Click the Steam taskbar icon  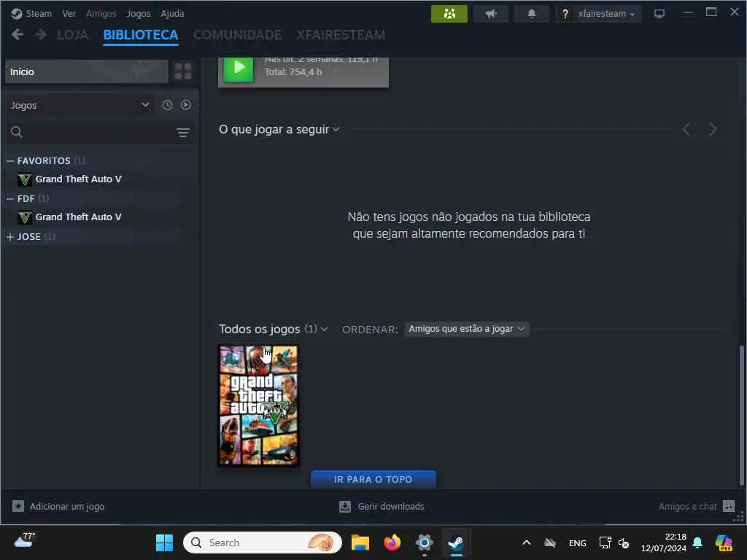tap(456, 542)
